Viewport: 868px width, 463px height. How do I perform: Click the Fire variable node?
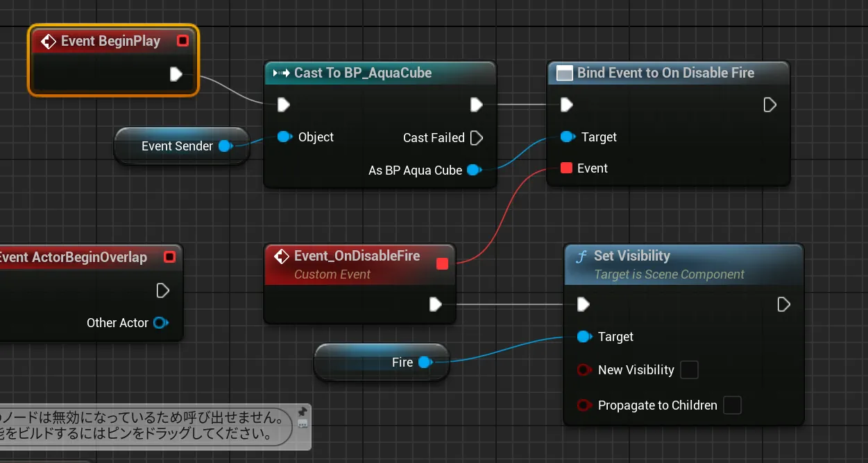tap(381, 362)
